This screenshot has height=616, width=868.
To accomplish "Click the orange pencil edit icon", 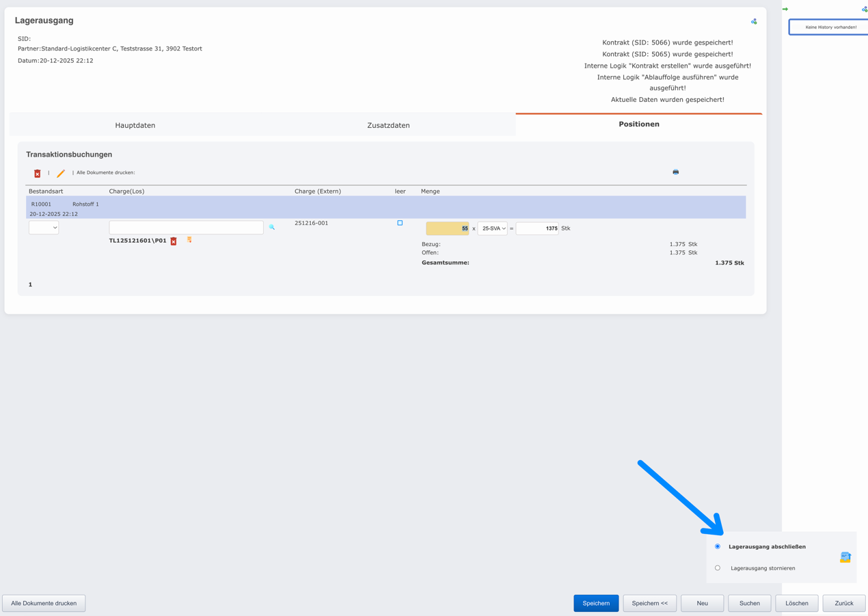I will click(61, 174).
